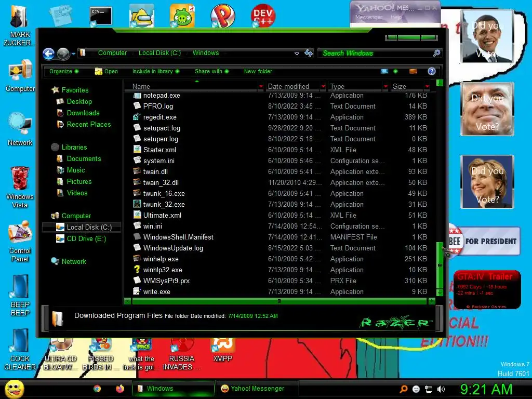Focus the Search Windows input field

click(x=375, y=54)
